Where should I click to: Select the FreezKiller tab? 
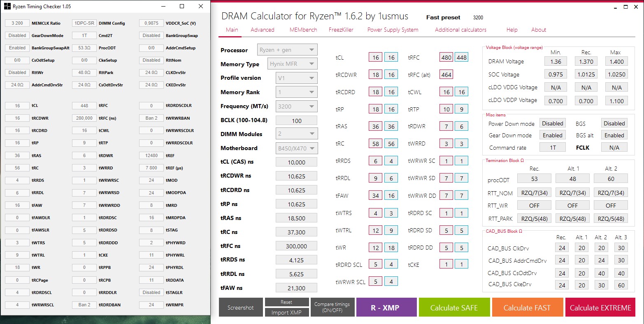click(341, 30)
